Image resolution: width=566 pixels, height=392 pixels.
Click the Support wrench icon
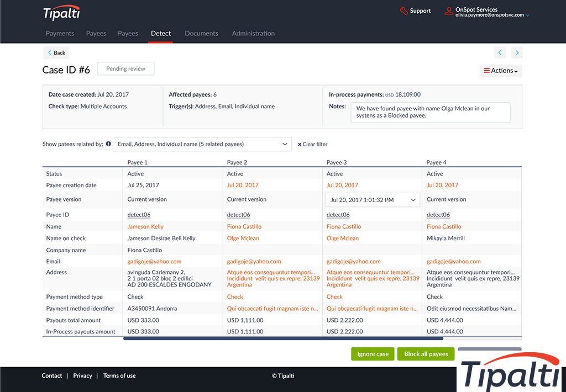[x=403, y=11]
